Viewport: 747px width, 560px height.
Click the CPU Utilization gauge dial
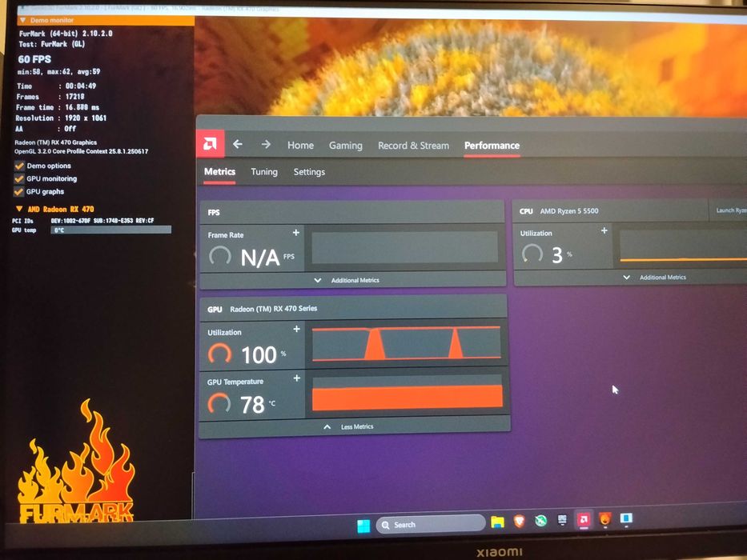tap(532, 254)
